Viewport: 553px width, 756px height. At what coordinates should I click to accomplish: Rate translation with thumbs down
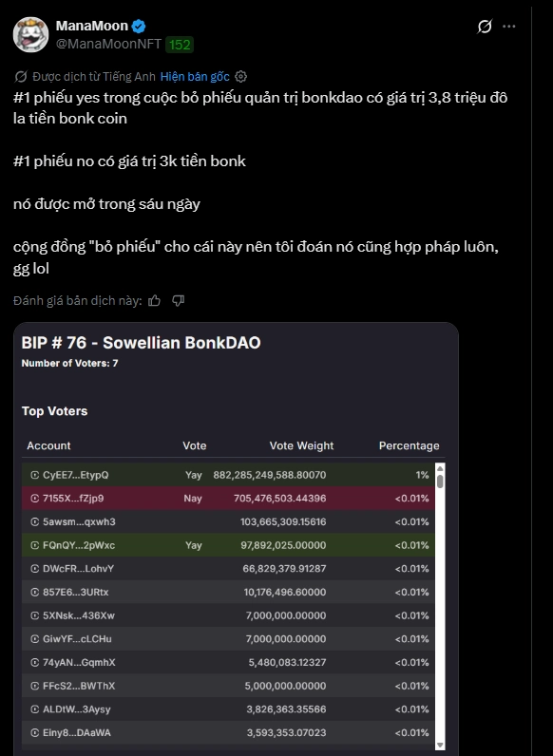click(178, 301)
